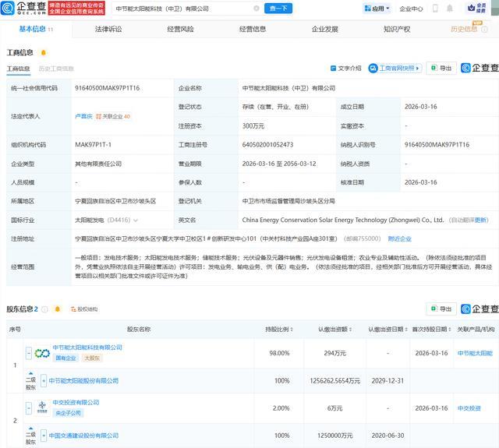Screen dimensions: 499x448
Task: Click the 附近企业 link
Action: coord(400,238)
